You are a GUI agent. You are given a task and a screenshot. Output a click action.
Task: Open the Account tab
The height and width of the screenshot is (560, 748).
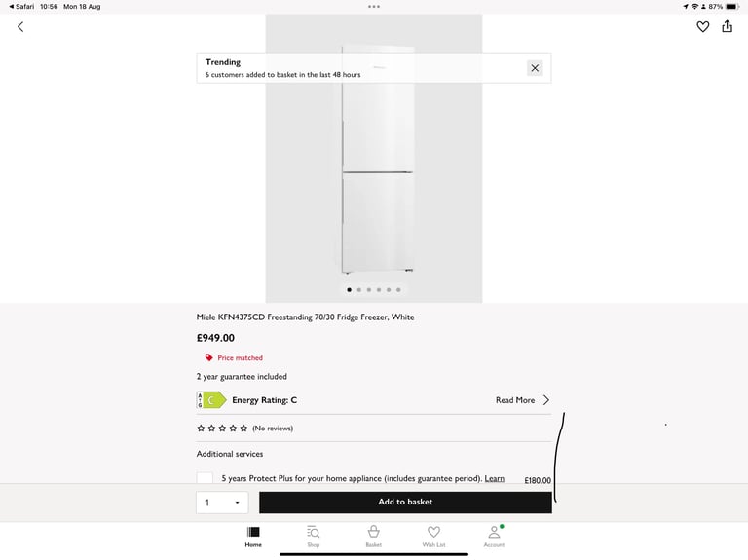(494, 537)
